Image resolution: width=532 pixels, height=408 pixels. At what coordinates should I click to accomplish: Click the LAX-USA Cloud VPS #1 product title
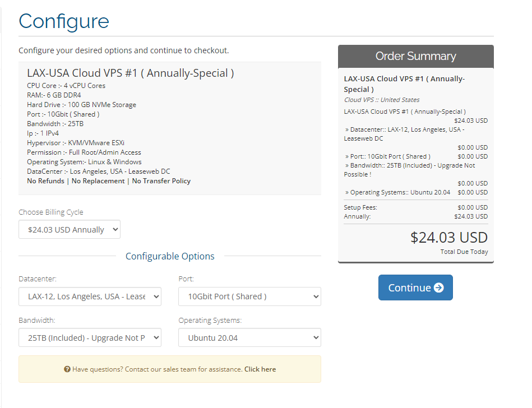click(x=130, y=73)
